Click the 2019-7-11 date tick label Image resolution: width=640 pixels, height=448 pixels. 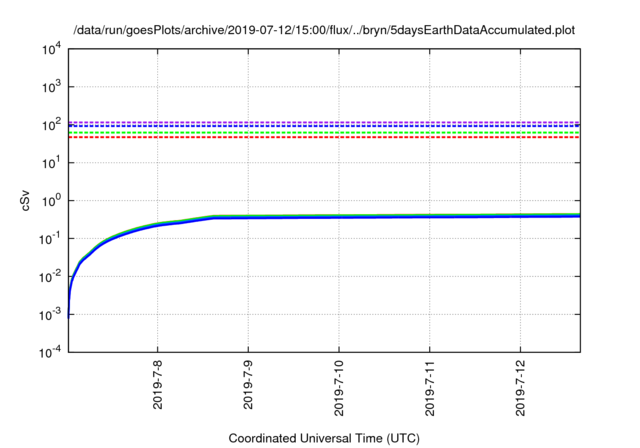coord(429,388)
